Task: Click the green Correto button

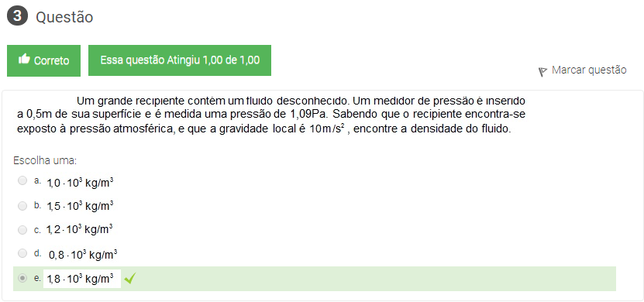Action: tap(43, 60)
